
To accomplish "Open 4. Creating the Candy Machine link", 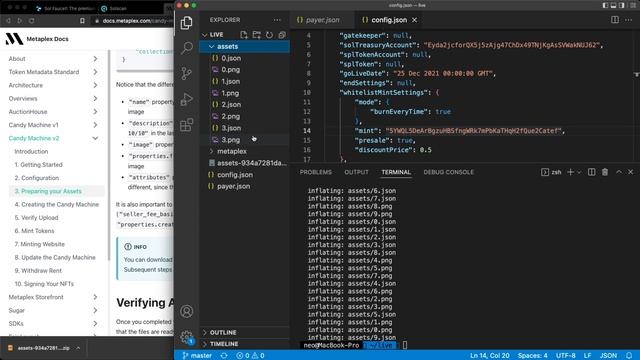I will pos(57,204).
